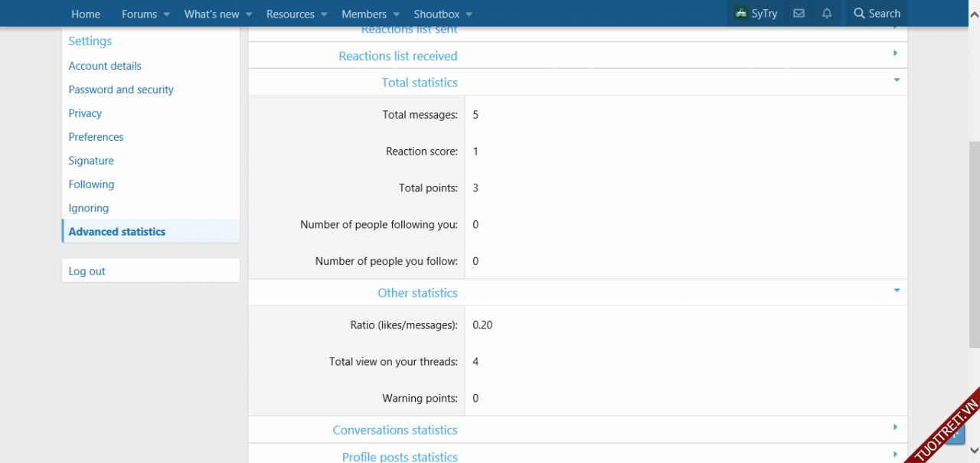Open the alerts bell icon

[827, 14]
